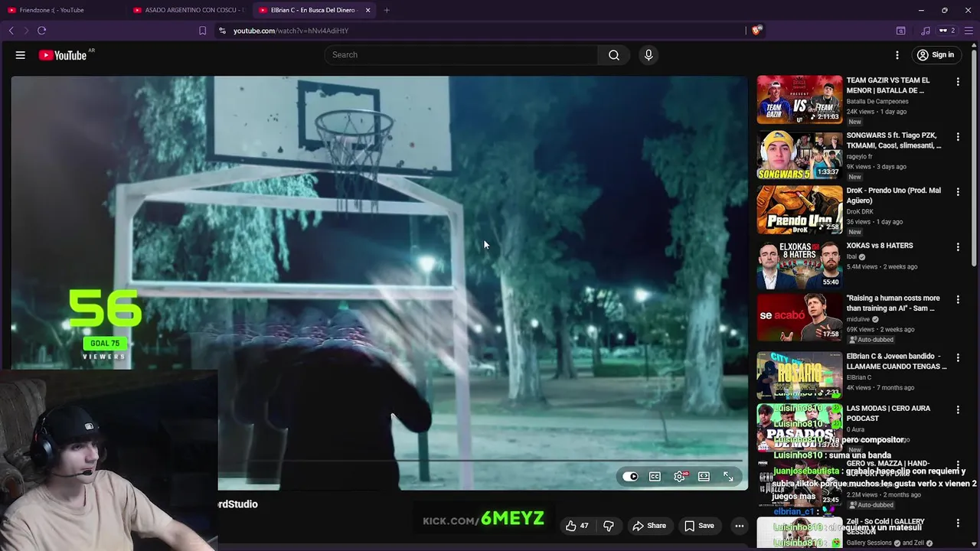Viewport: 980px width, 551px height.
Task: Open options for DroK - Prendo Uno video
Action: [958, 192]
